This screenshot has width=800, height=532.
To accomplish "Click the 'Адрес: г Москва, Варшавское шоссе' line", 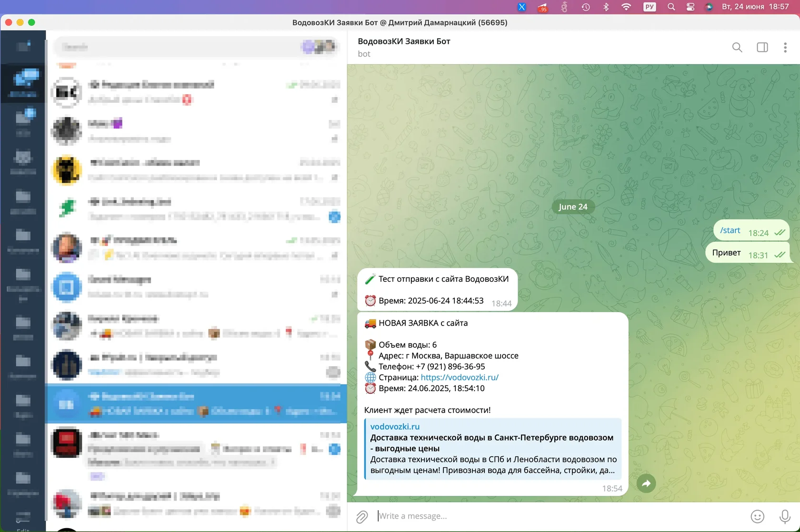I will tap(449, 356).
